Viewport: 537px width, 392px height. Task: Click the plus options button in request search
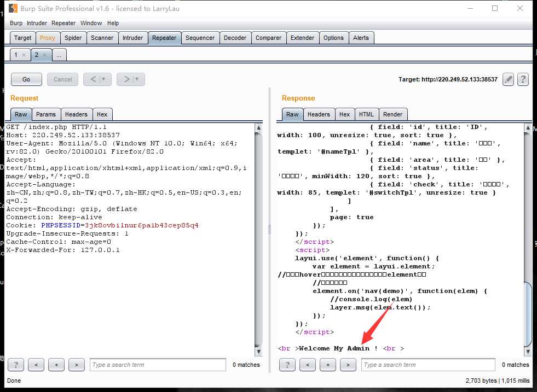56,365
